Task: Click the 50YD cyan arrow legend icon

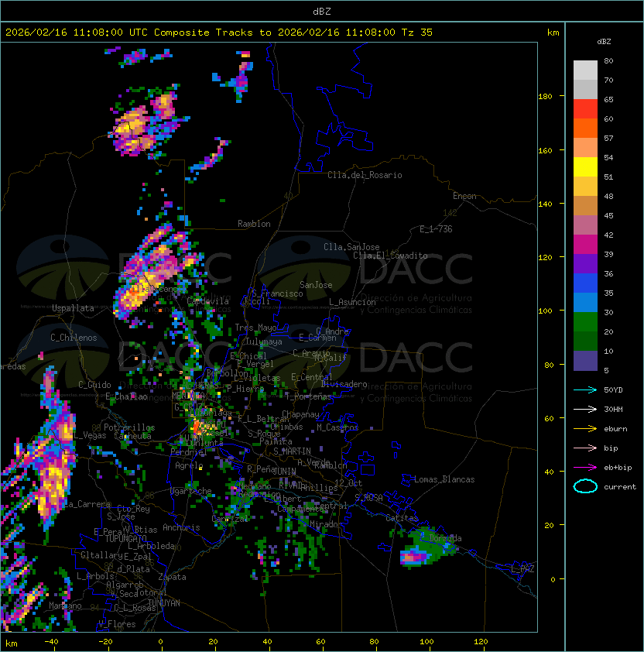Action: pos(585,389)
